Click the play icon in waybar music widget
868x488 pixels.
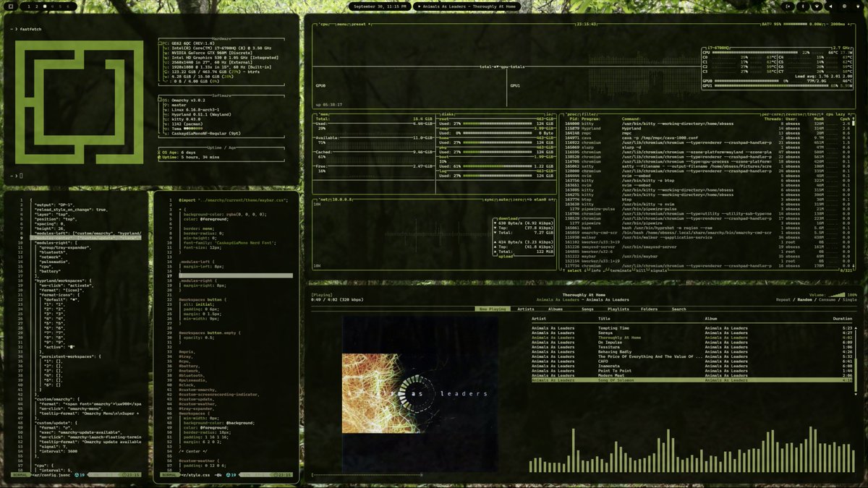420,6
